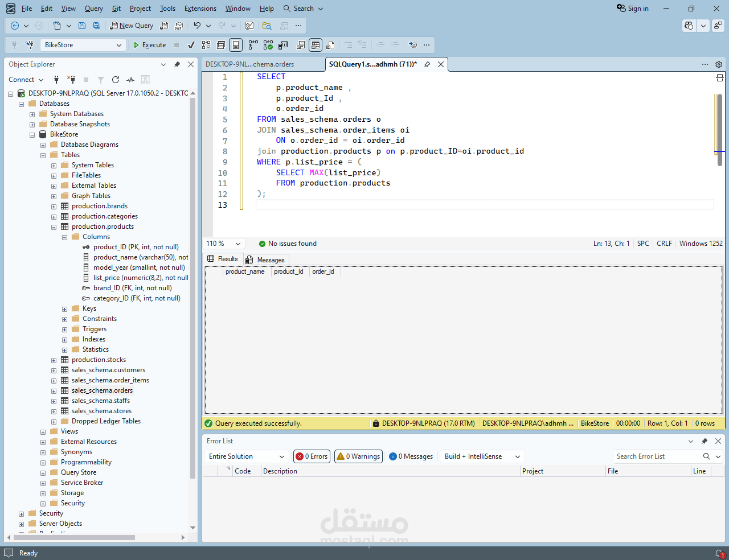
Task: Open the Query menu
Action: click(93, 9)
